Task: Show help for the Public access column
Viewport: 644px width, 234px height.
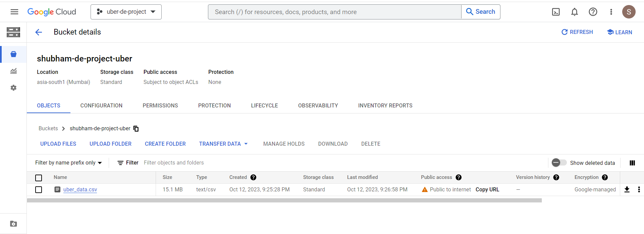Action: point(459,177)
